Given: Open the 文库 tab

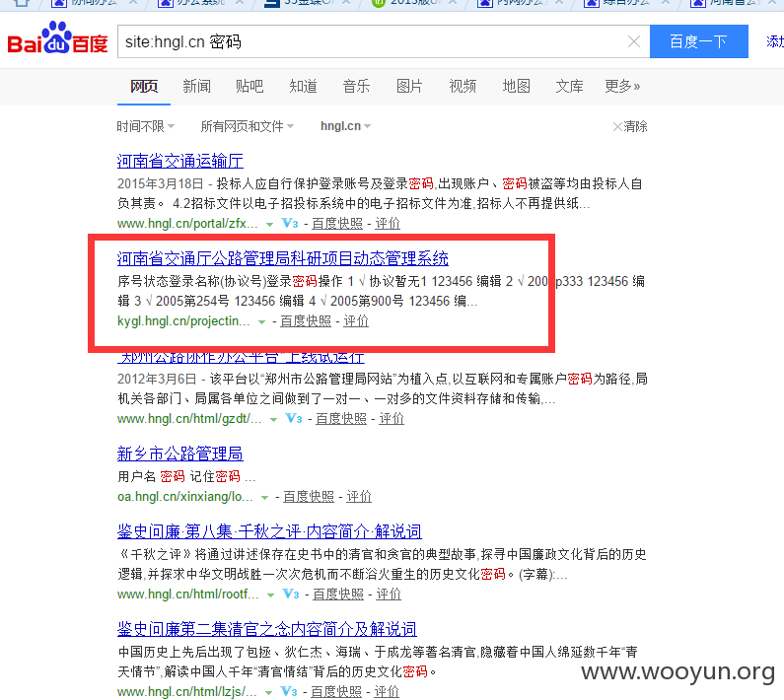Looking at the screenshot, I should 569,87.
